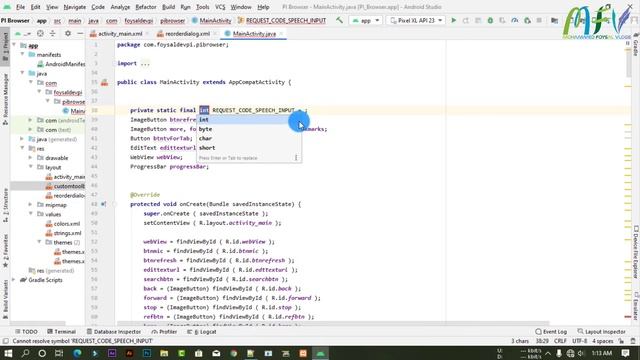Toggle the Emulator side tab

pyautogui.click(x=636, y=306)
